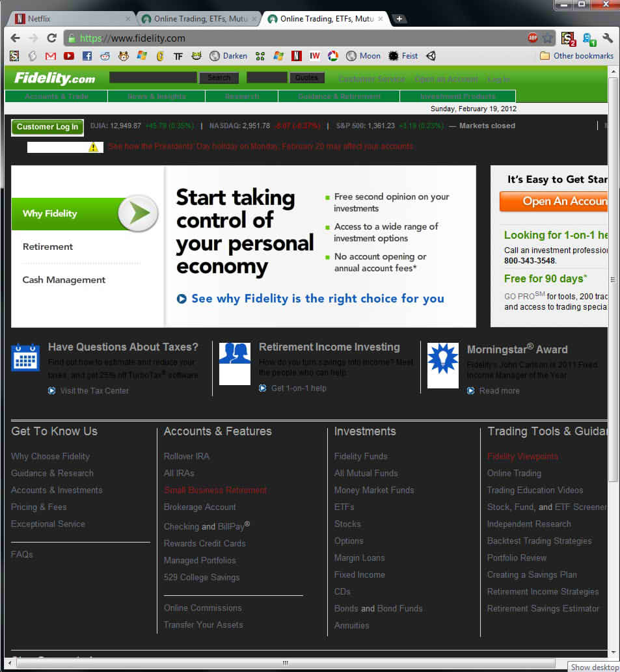Click the Customer Log In button

tap(47, 127)
